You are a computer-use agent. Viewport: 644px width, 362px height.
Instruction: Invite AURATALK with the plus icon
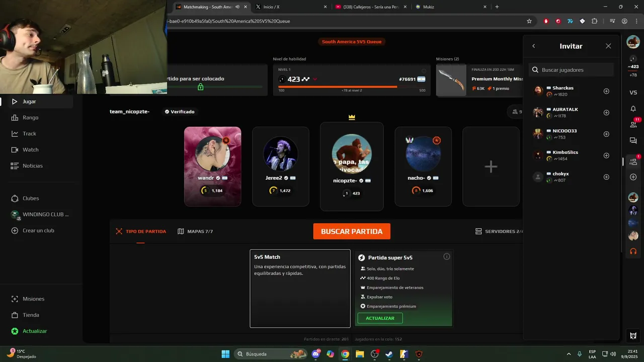(x=606, y=113)
